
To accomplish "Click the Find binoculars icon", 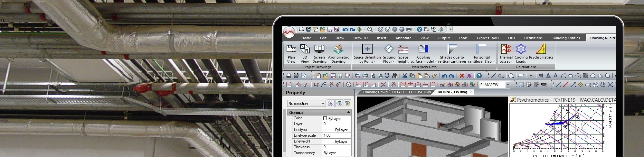I will coord(394,76).
